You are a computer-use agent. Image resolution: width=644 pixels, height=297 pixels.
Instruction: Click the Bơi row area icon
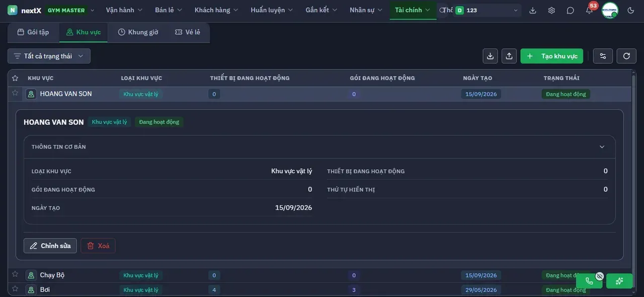point(31,290)
